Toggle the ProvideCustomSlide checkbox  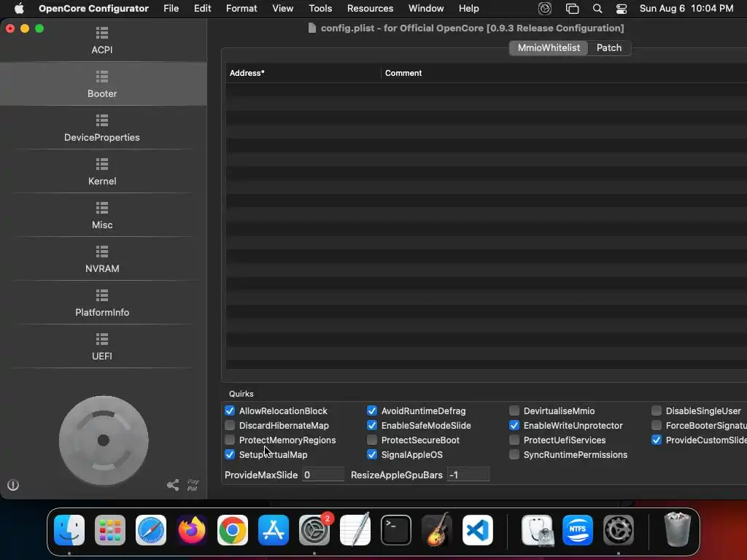(x=657, y=440)
